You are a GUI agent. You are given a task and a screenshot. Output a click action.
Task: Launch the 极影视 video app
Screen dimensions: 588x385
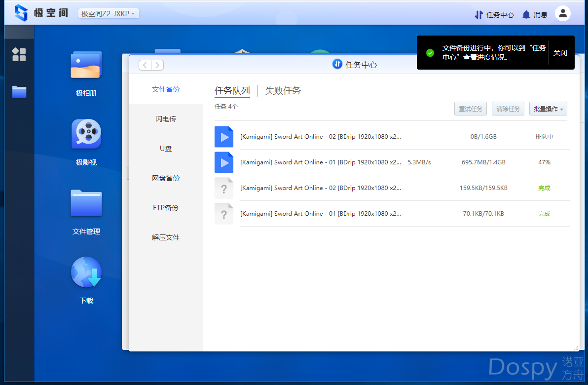86,134
